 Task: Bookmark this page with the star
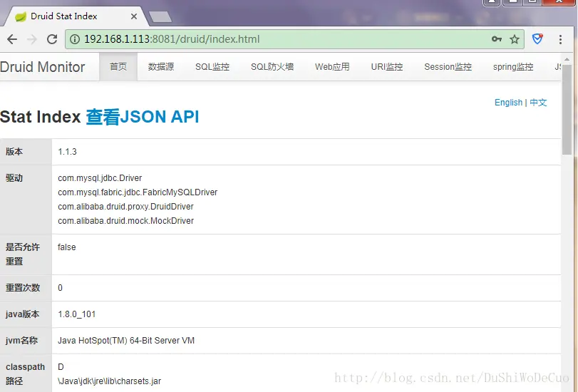[x=515, y=39]
